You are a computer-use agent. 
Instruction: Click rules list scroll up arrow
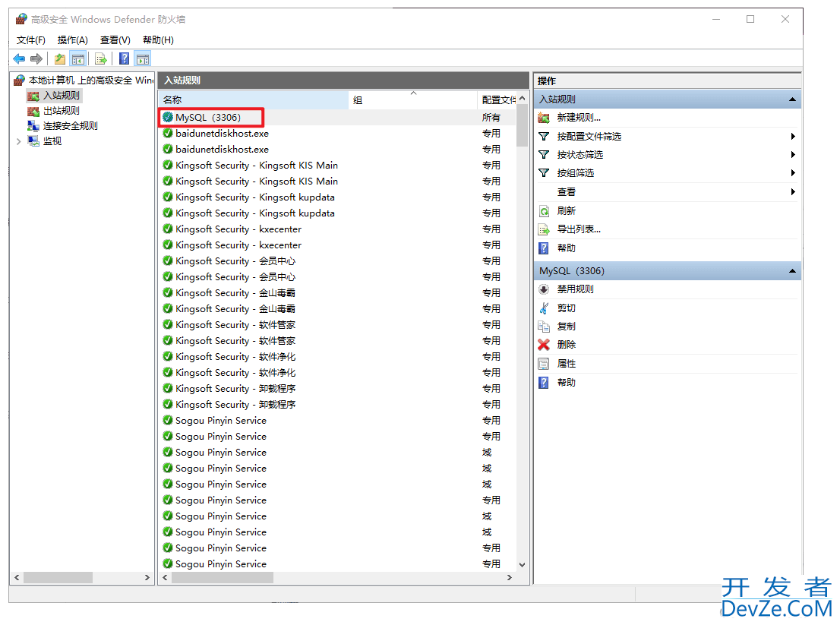pyautogui.click(x=522, y=99)
